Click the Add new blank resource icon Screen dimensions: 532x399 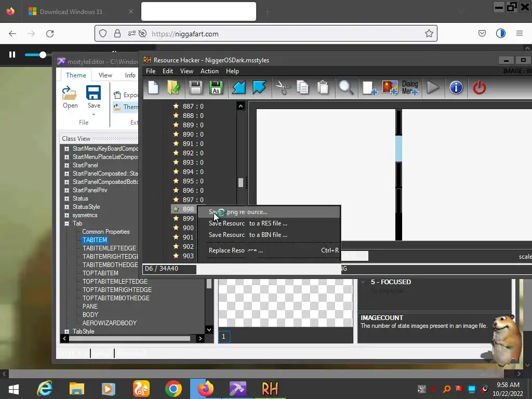point(369,87)
